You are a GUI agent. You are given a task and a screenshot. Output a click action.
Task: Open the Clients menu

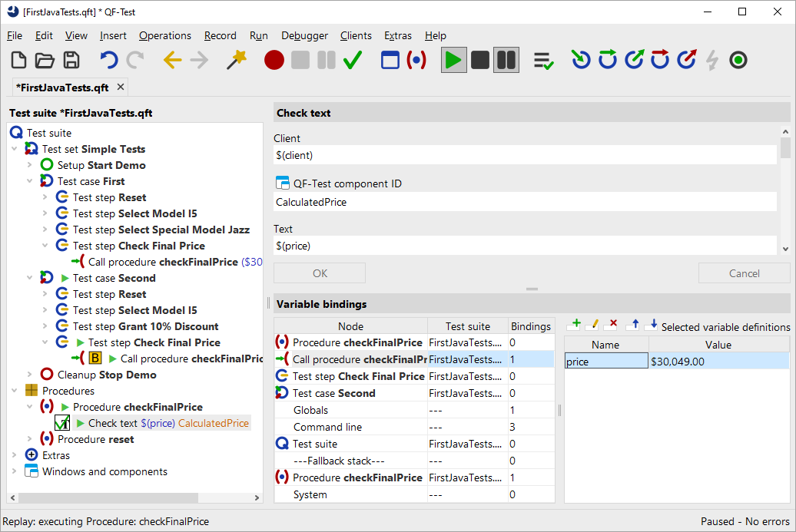coord(356,35)
